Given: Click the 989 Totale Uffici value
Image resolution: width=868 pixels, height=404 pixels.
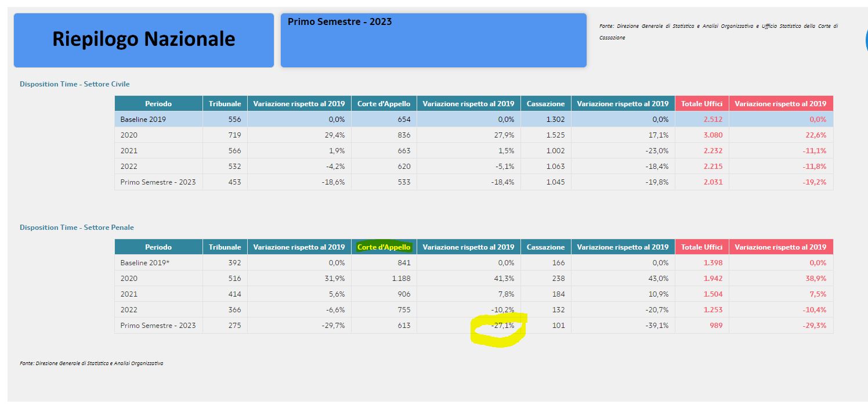Looking at the screenshot, I should click(715, 326).
